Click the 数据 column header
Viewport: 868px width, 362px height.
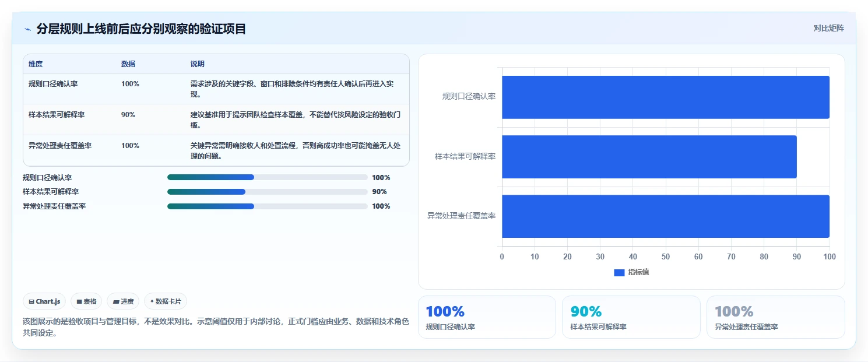point(128,64)
